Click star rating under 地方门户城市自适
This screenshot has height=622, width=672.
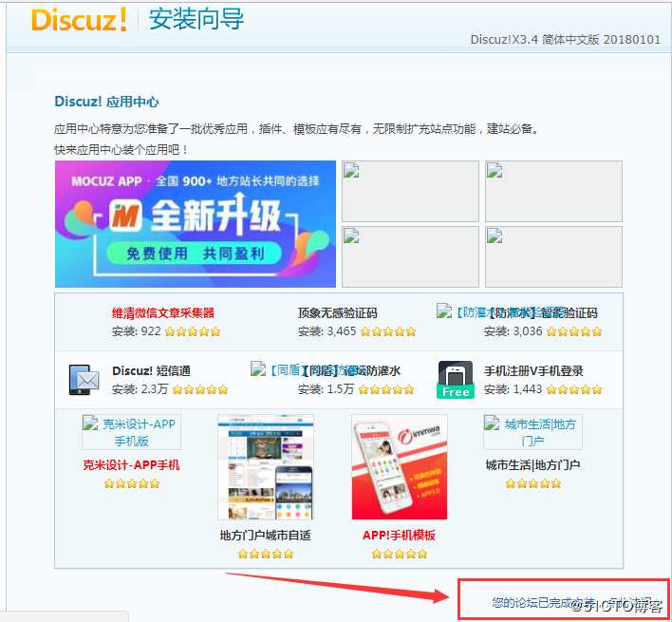[265, 555]
